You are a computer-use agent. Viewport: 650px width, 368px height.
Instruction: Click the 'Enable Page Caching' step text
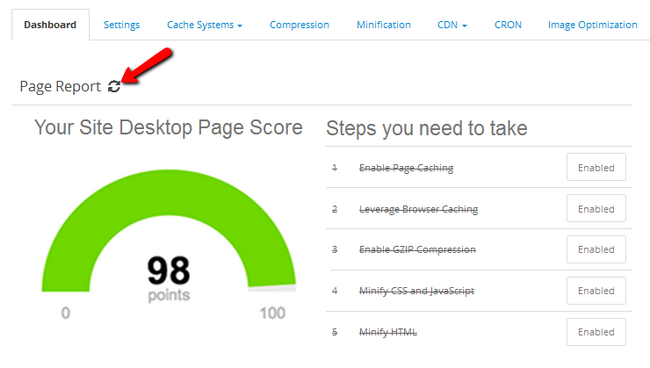(406, 168)
